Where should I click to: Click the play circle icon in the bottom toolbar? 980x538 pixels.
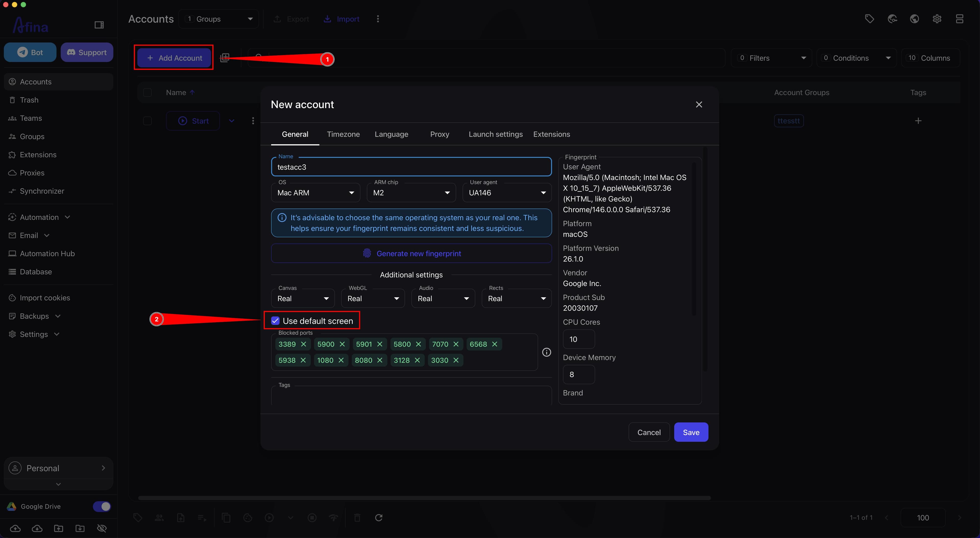[269, 517]
